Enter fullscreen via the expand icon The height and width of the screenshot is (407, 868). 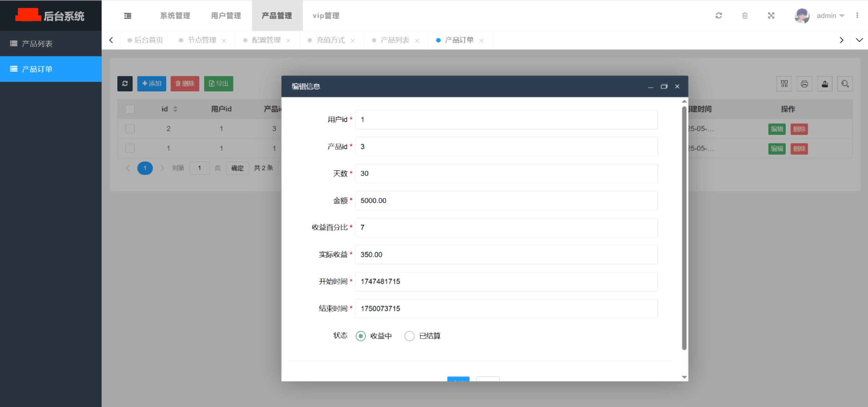(x=771, y=16)
